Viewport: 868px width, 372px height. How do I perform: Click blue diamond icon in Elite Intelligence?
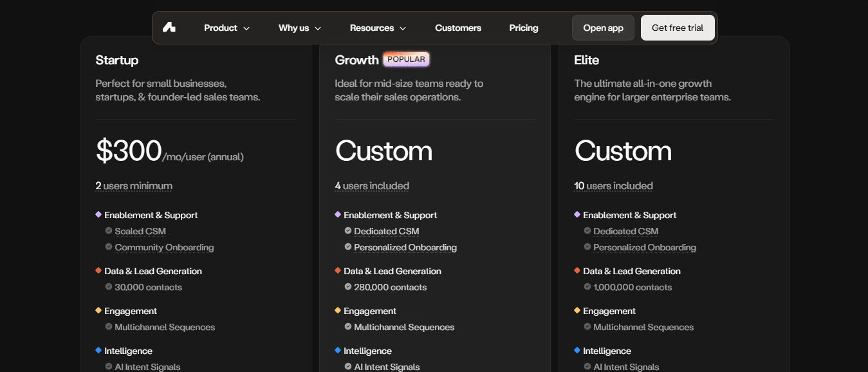[577, 350]
